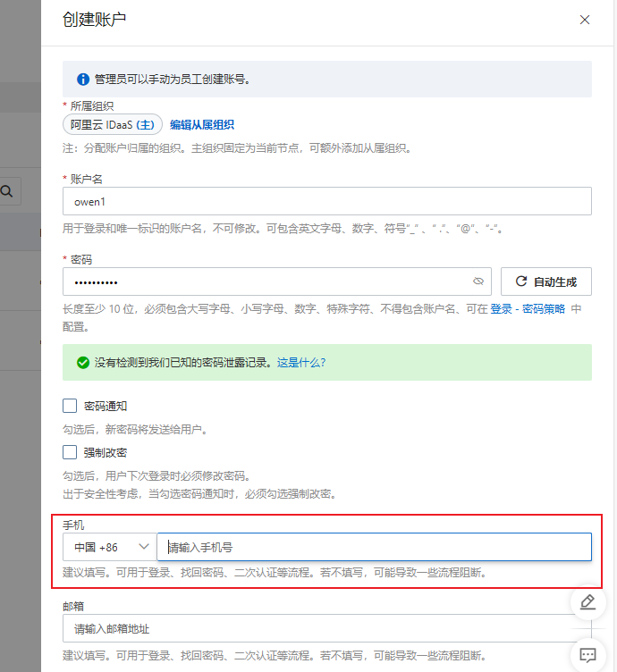The image size is (617, 672).
Task: Open the floating pencil edit icon
Action: [x=587, y=601]
